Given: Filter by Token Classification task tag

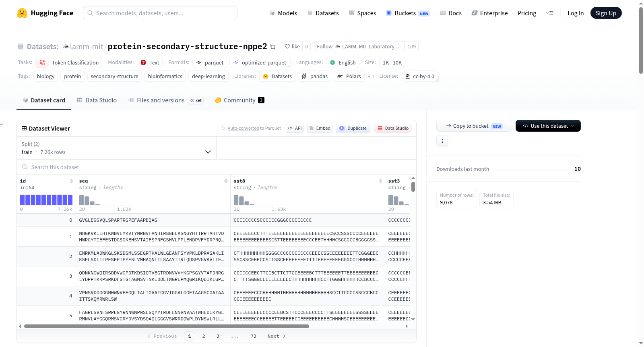Looking at the screenshot, I should click(x=69, y=62).
